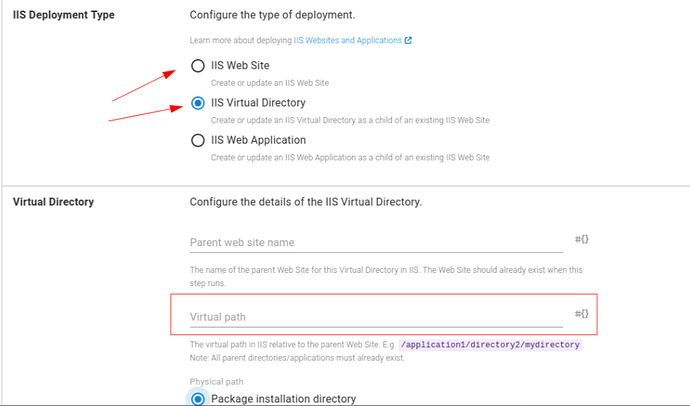
Task: Click variable binding icon beside Virtual path
Action: point(581,315)
